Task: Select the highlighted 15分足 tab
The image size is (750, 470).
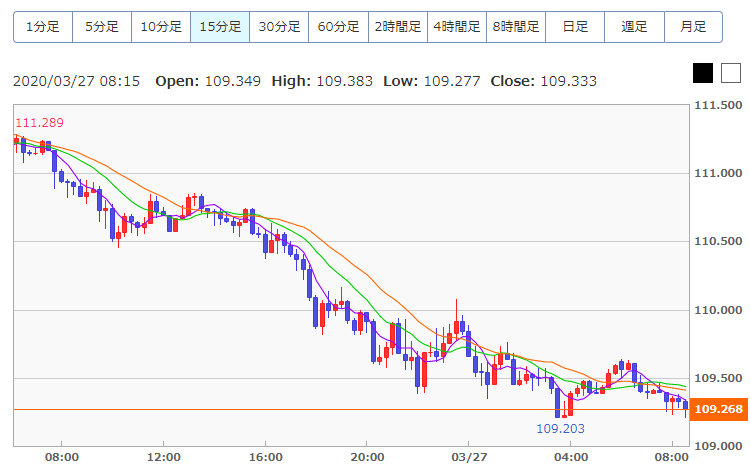Action: coord(220,27)
